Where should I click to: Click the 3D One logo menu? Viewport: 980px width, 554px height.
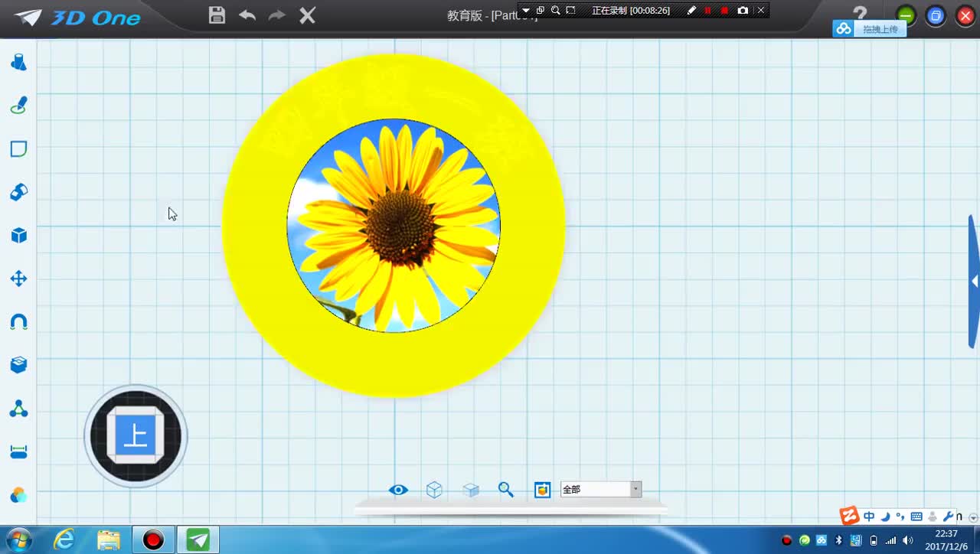pyautogui.click(x=78, y=18)
